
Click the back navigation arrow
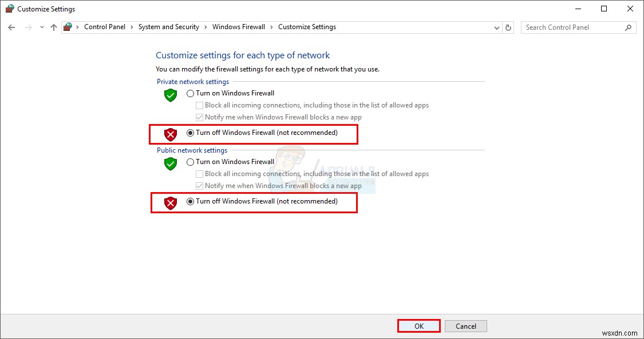11,27
